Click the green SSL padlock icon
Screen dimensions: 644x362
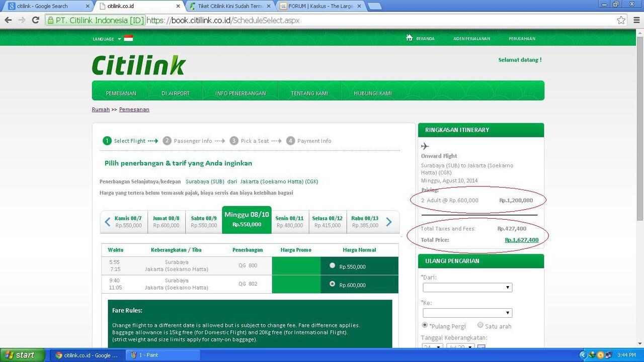(50, 21)
